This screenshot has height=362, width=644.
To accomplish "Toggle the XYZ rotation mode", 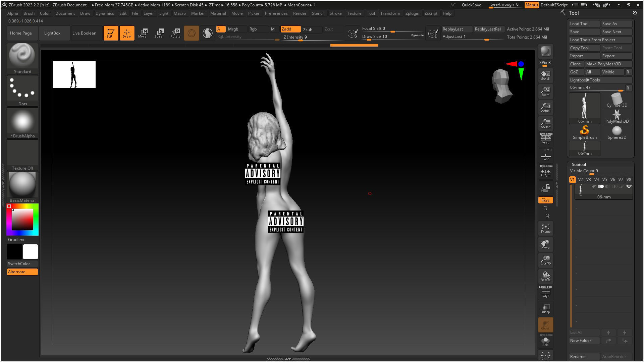I will tap(545, 200).
